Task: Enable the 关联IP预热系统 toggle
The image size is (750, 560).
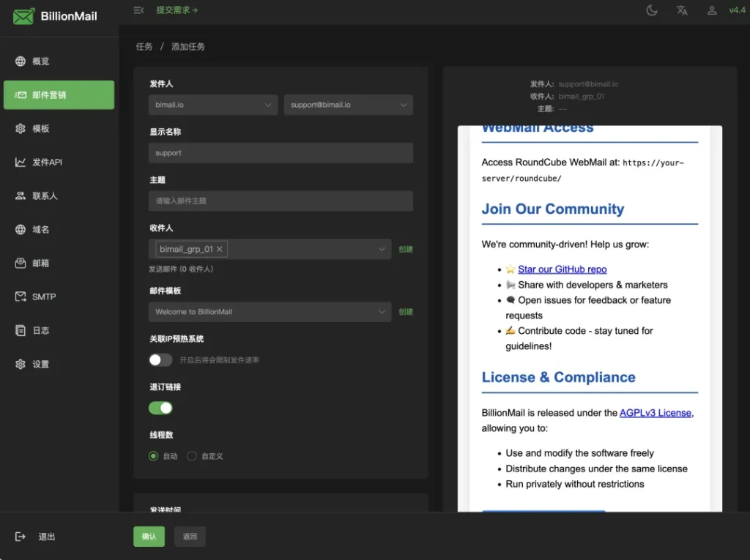Action: 160,360
